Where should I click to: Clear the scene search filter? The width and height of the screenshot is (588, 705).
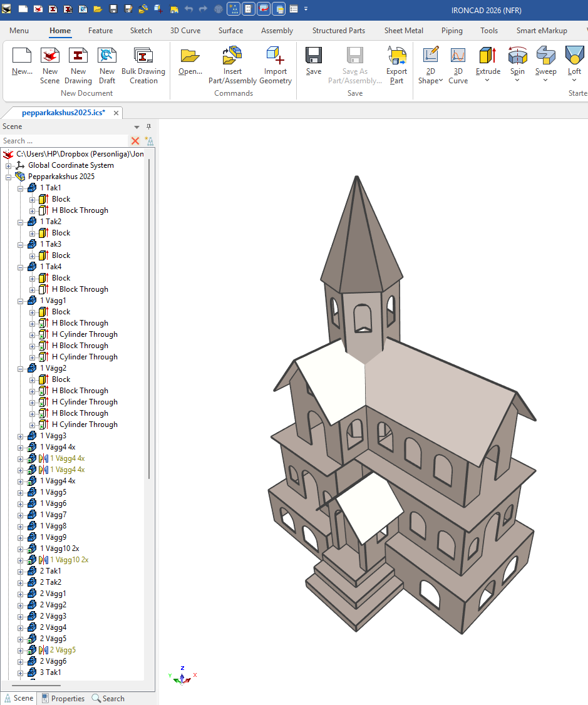(x=135, y=141)
